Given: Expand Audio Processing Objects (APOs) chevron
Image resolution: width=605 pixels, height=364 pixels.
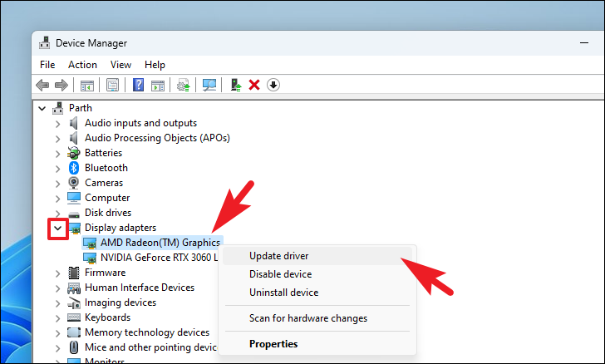Looking at the screenshot, I should (x=58, y=139).
